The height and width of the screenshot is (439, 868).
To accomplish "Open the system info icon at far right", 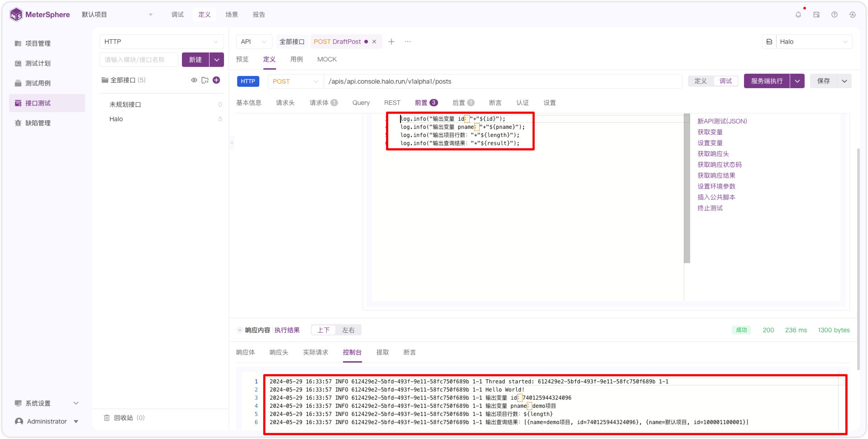I will pyautogui.click(x=853, y=14).
